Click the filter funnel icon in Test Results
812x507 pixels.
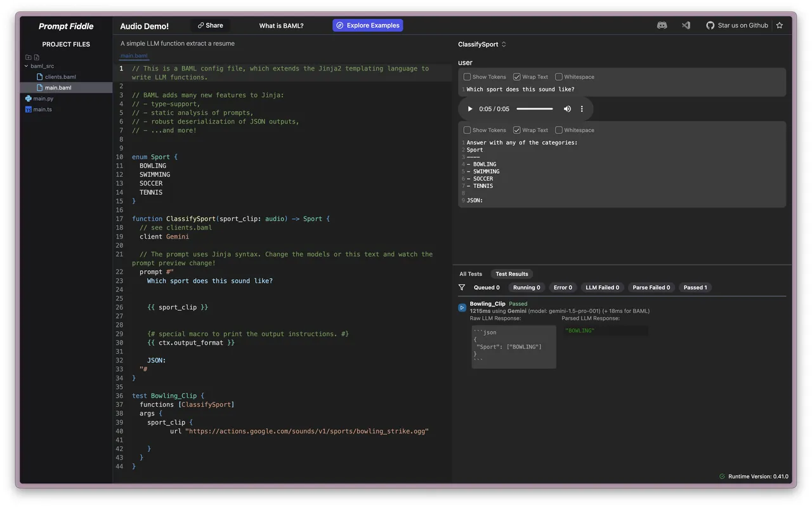point(462,287)
